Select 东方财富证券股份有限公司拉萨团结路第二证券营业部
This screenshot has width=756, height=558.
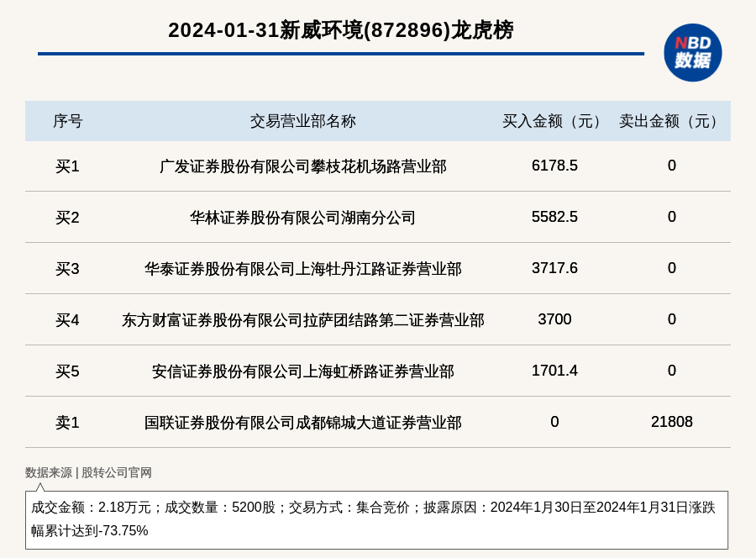(302, 320)
